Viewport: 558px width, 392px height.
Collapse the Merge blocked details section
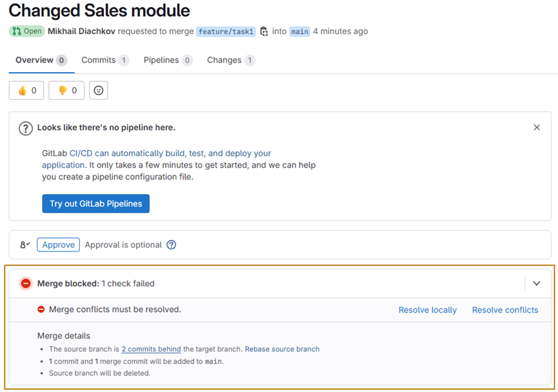pos(536,284)
